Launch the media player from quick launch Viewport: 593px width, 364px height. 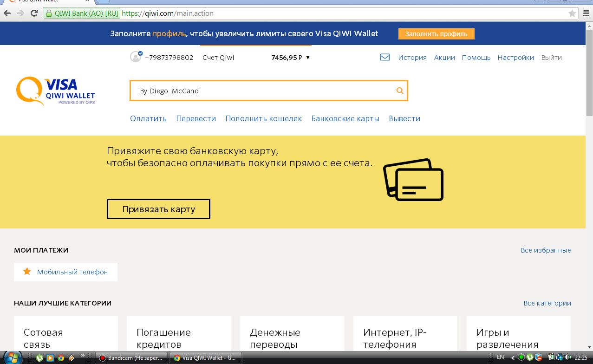coord(50,358)
